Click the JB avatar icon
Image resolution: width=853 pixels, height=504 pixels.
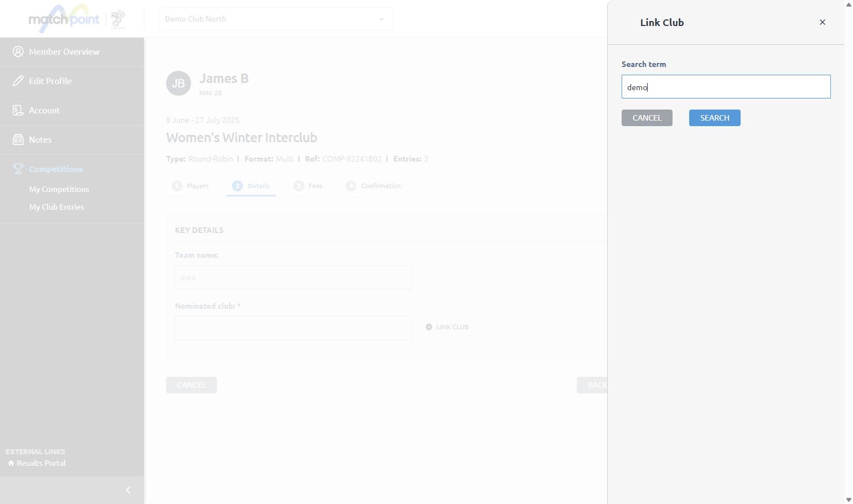point(178,84)
